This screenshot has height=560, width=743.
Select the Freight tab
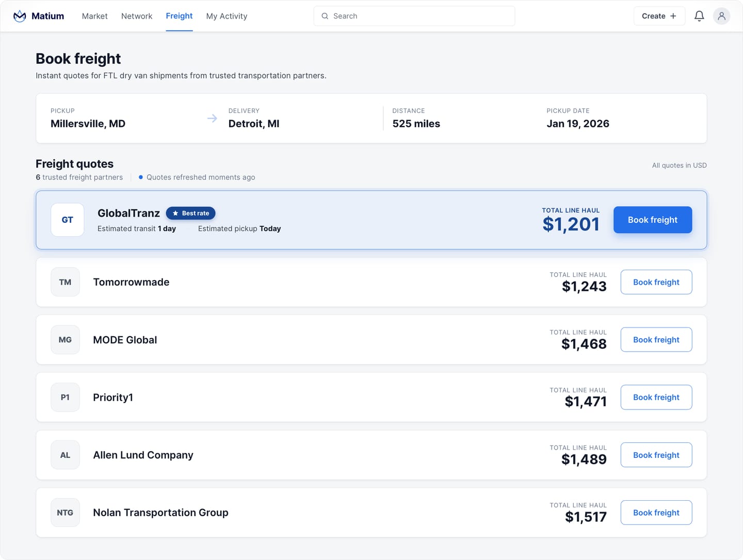coord(179,16)
